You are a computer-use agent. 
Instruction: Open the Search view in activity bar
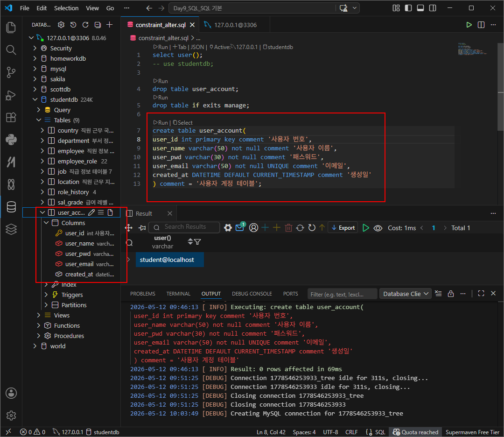point(11,50)
